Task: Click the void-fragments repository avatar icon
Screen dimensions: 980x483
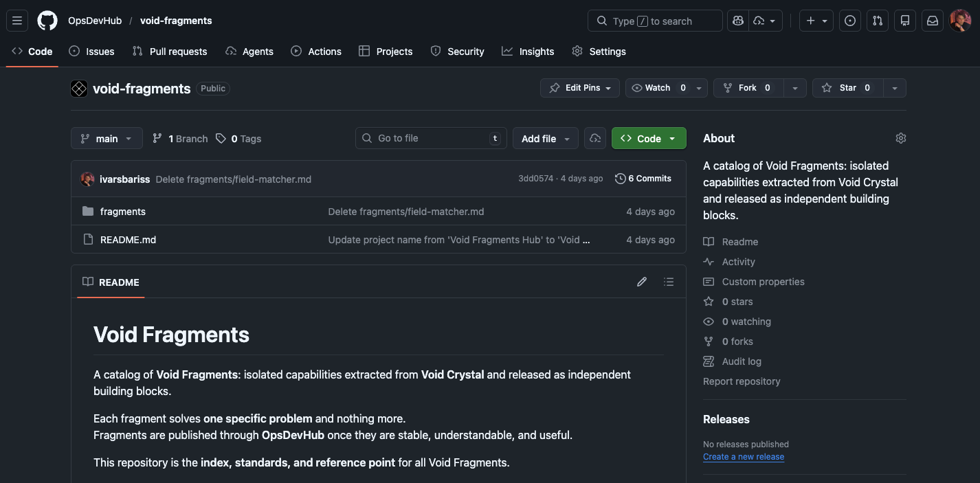Action: pyautogui.click(x=79, y=89)
